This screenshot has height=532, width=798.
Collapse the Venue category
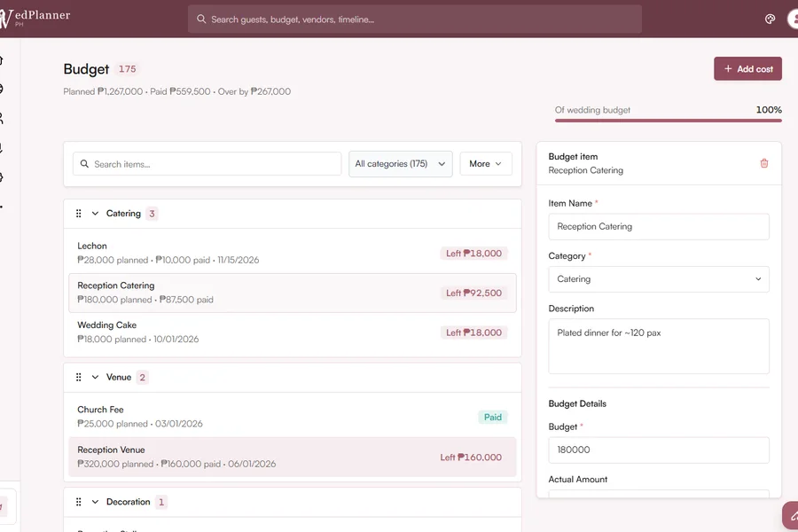click(95, 377)
